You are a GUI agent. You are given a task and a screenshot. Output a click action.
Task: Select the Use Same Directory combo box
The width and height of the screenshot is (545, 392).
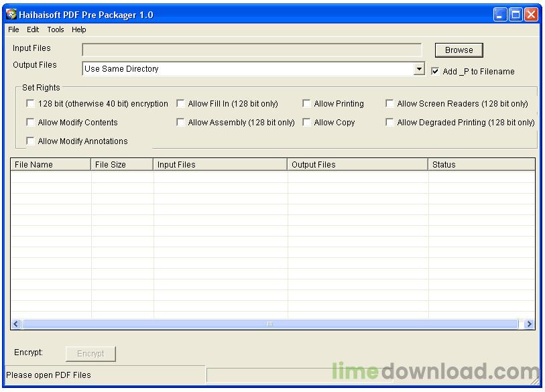253,69
